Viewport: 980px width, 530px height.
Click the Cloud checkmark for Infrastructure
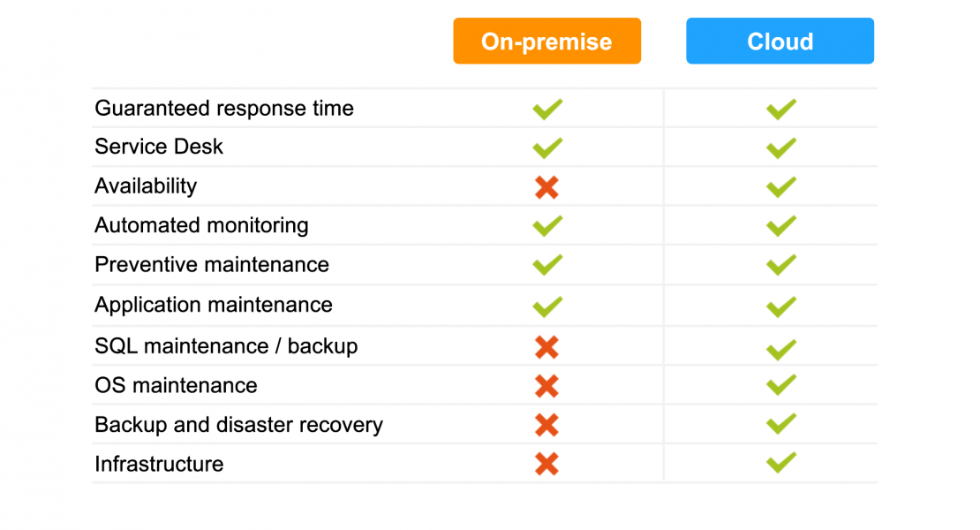click(x=781, y=463)
